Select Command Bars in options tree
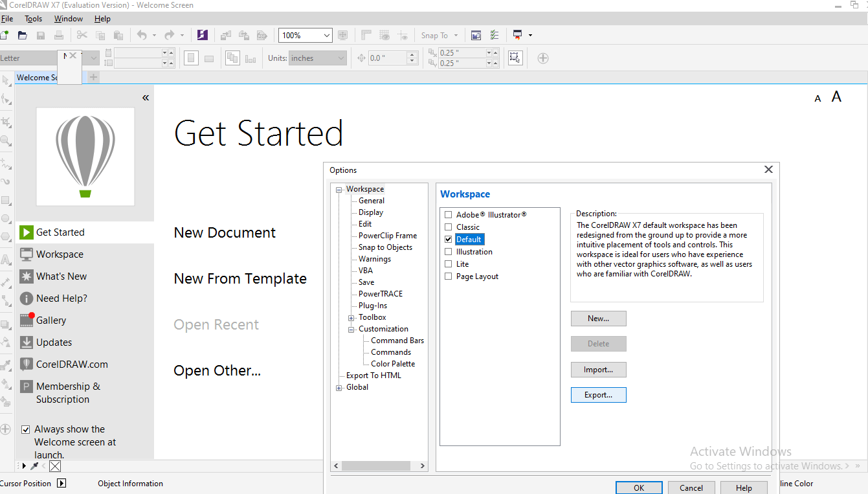 pyautogui.click(x=397, y=341)
